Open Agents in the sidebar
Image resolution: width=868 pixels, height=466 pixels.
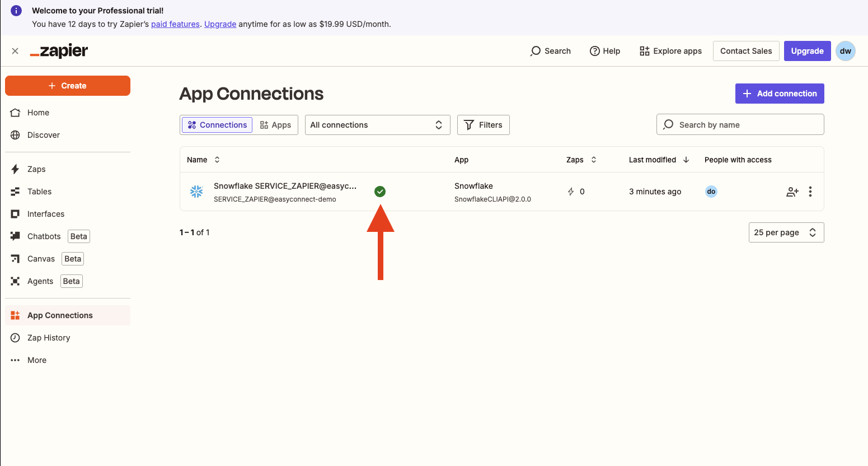click(x=68, y=281)
